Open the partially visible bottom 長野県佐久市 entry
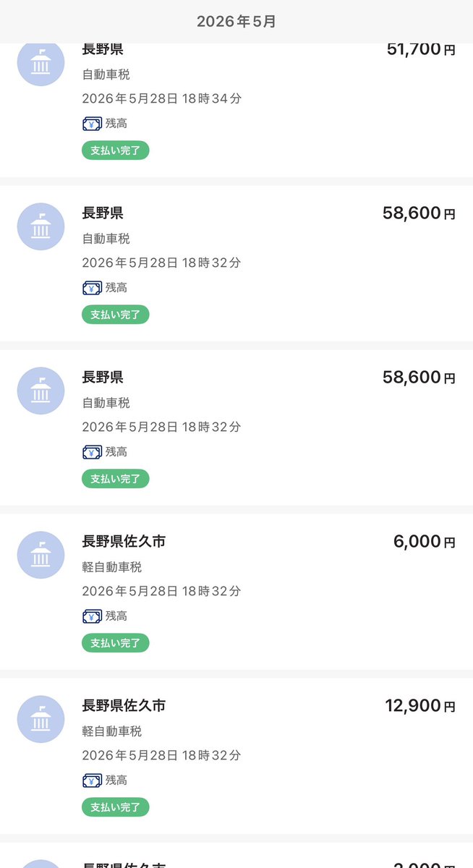Screen dimensions: 473x868 tap(236, 855)
